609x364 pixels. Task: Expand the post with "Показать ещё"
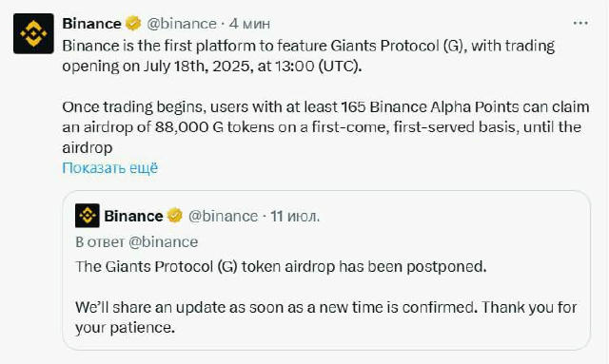(x=110, y=167)
